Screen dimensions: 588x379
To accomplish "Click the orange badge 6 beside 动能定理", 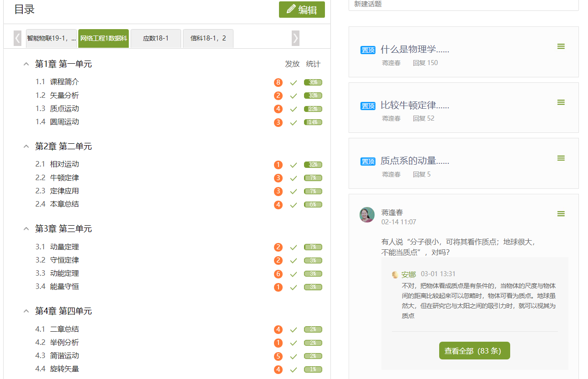I will (278, 274).
